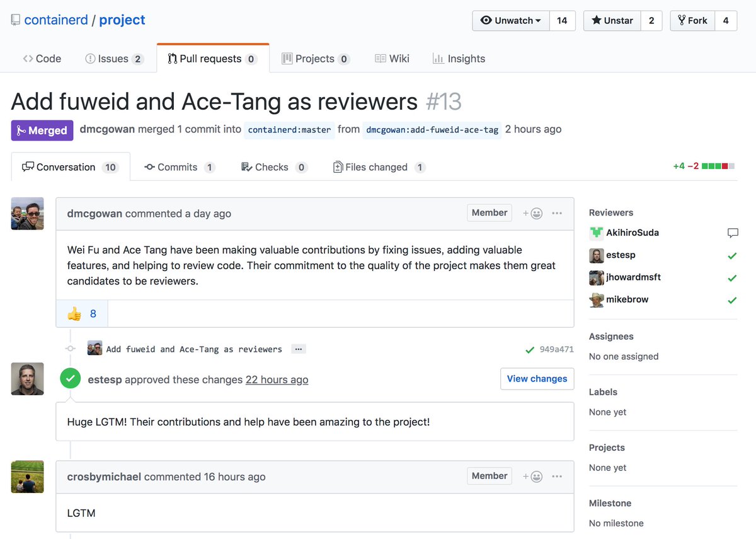
Task: Open commit 'Add fuweid and Ace-Tang as reviewers'
Action: point(194,349)
